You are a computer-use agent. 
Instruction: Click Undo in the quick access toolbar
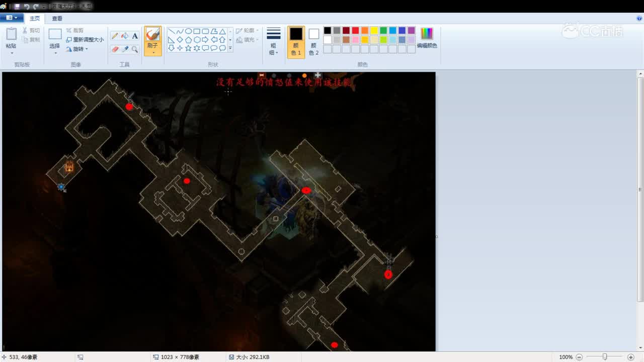point(26,7)
